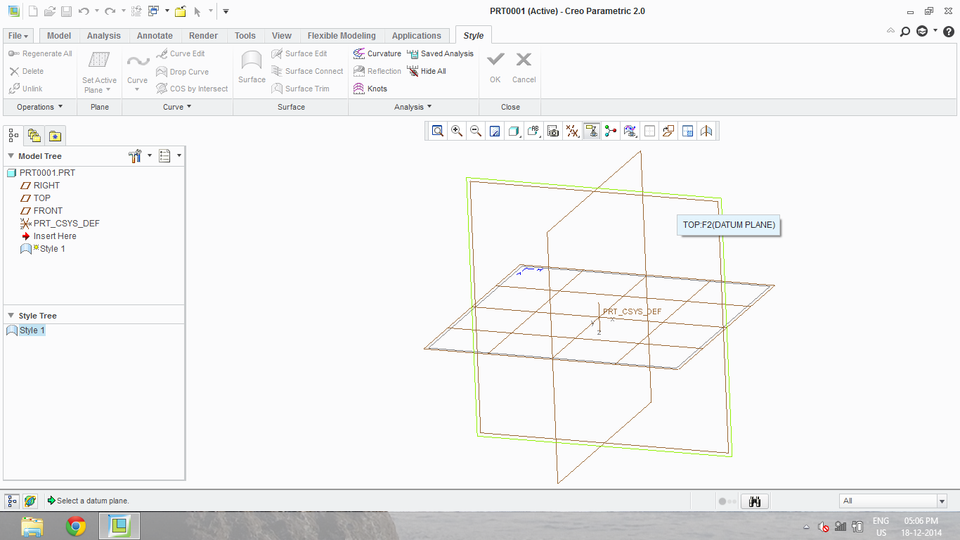Click the Curvature analysis icon
This screenshot has width=960, height=540.
coord(359,54)
